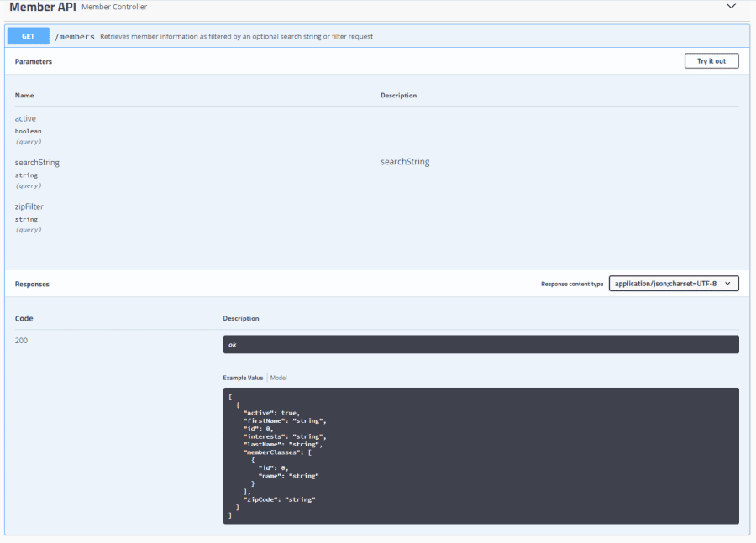Click the Parameters section header
The height and width of the screenshot is (543, 756).
click(x=34, y=61)
